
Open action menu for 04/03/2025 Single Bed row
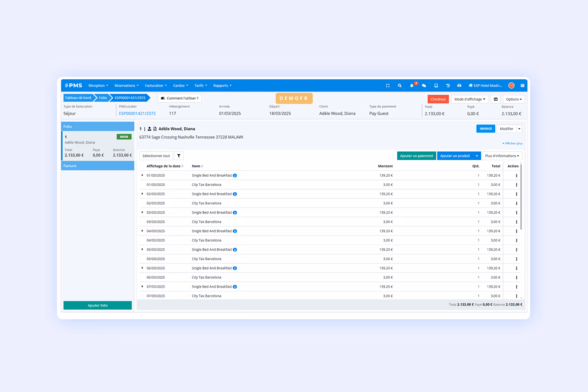point(516,231)
